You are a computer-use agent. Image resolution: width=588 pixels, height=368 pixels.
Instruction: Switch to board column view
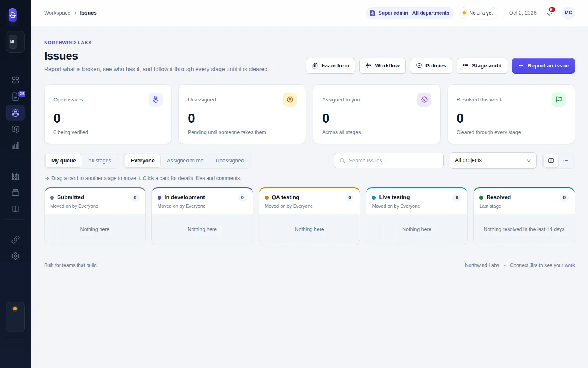click(x=551, y=161)
